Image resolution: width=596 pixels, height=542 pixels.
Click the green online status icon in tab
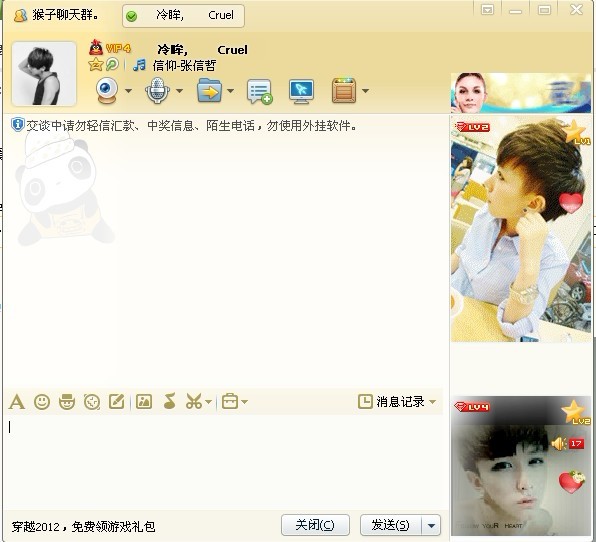point(132,16)
